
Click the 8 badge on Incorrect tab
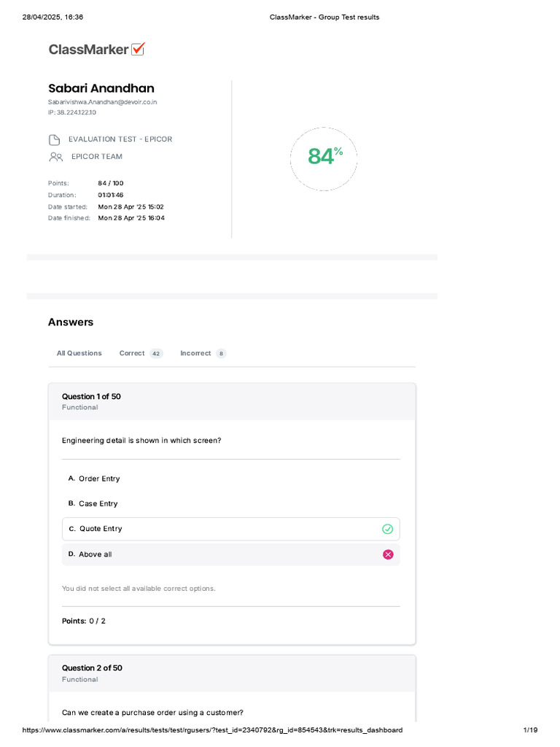[x=221, y=354]
